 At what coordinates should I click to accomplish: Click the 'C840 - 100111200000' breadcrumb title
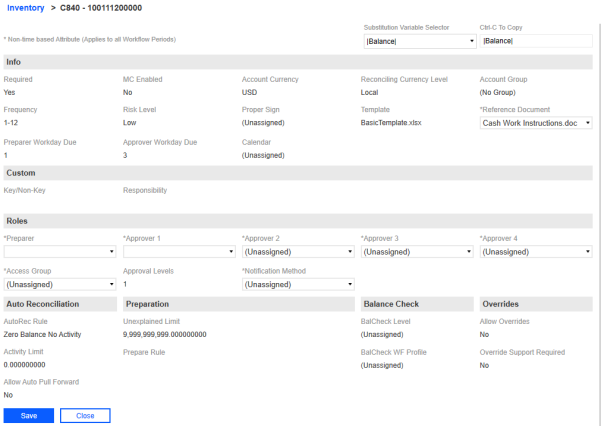tap(101, 8)
